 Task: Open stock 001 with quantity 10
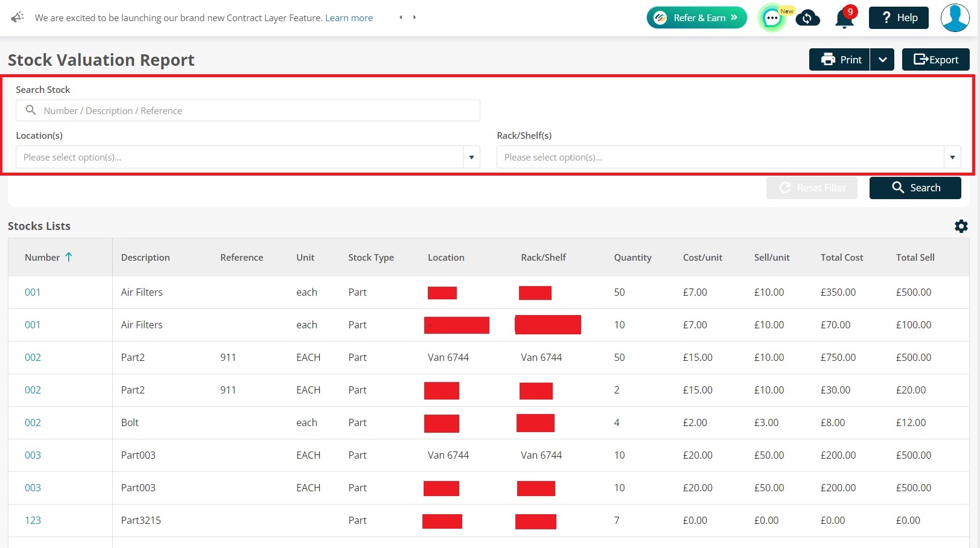[33, 325]
